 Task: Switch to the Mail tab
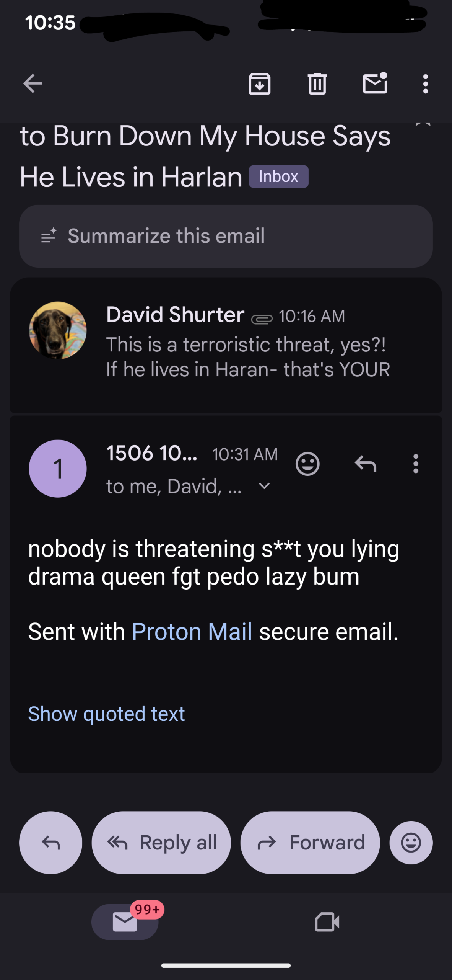point(125,922)
